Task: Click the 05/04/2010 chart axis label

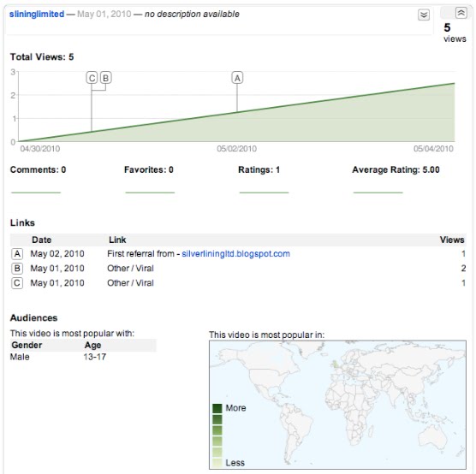Action: click(x=433, y=149)
